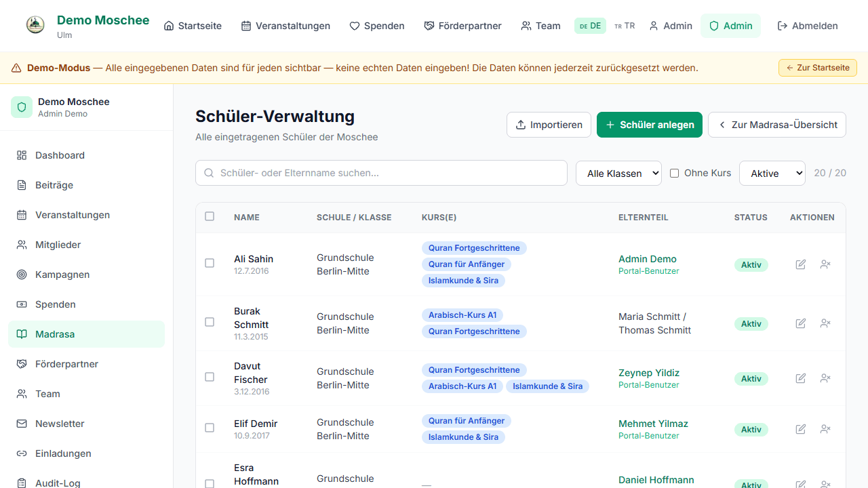This screenshot has height=488, width=868.
Task: Click the Aktiv badge in Ali Sahin row
Action: click(751, 265)
